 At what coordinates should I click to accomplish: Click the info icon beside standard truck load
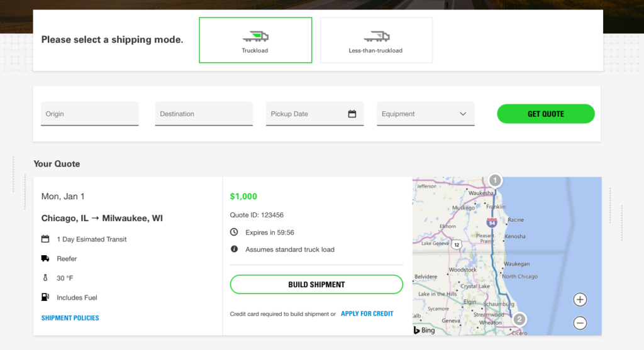point(235,249)
